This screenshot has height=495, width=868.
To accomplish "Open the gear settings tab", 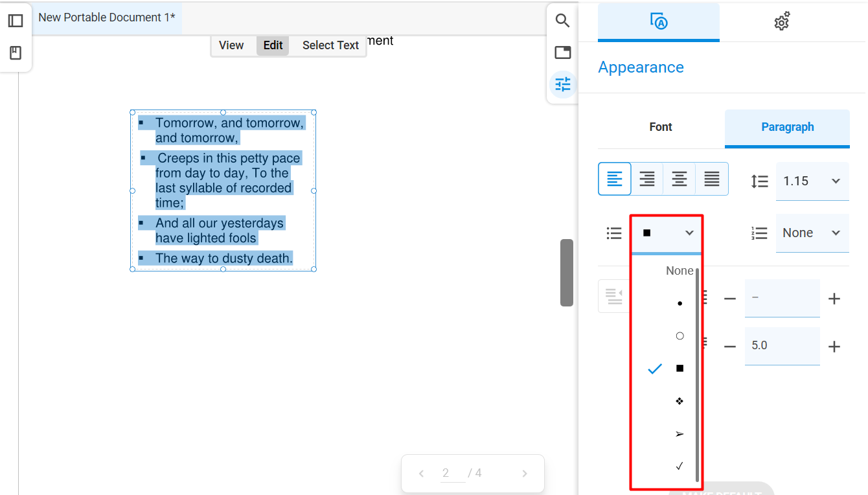I will click(782, 21).
